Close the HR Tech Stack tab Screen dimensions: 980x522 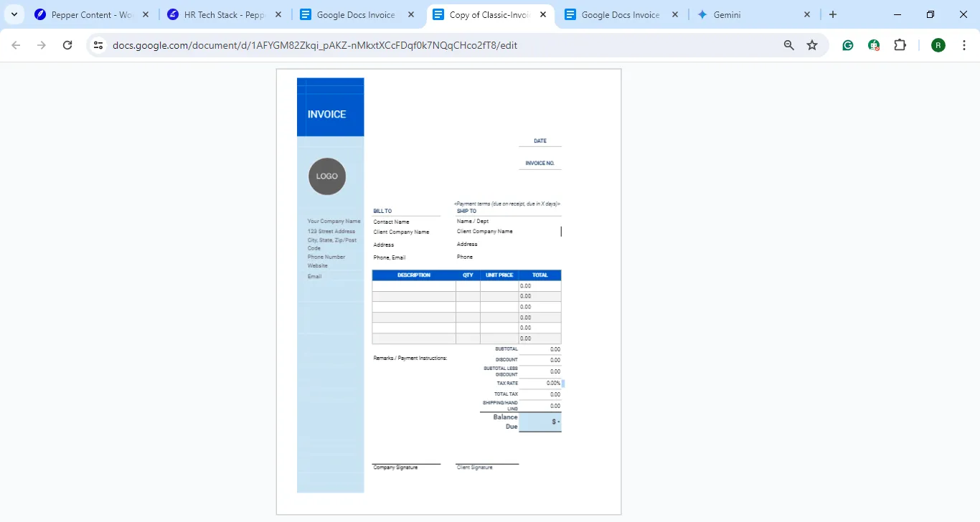[x=278, y=14]
